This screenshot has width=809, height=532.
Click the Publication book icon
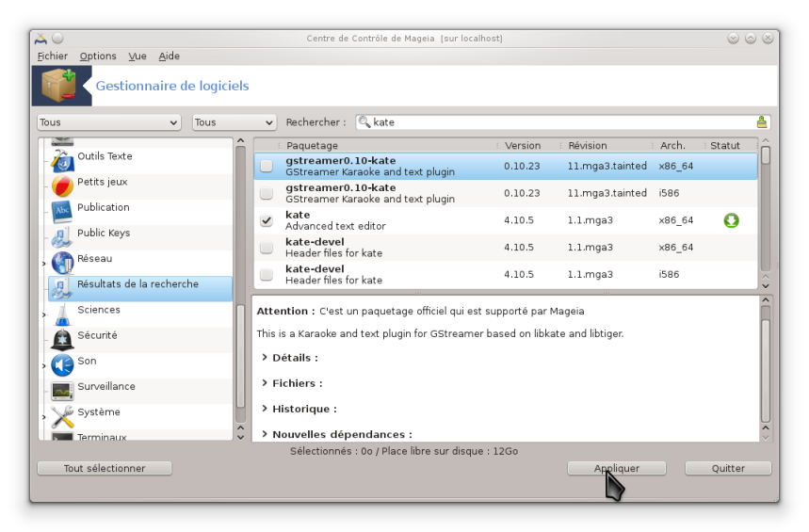coord(62,212)
